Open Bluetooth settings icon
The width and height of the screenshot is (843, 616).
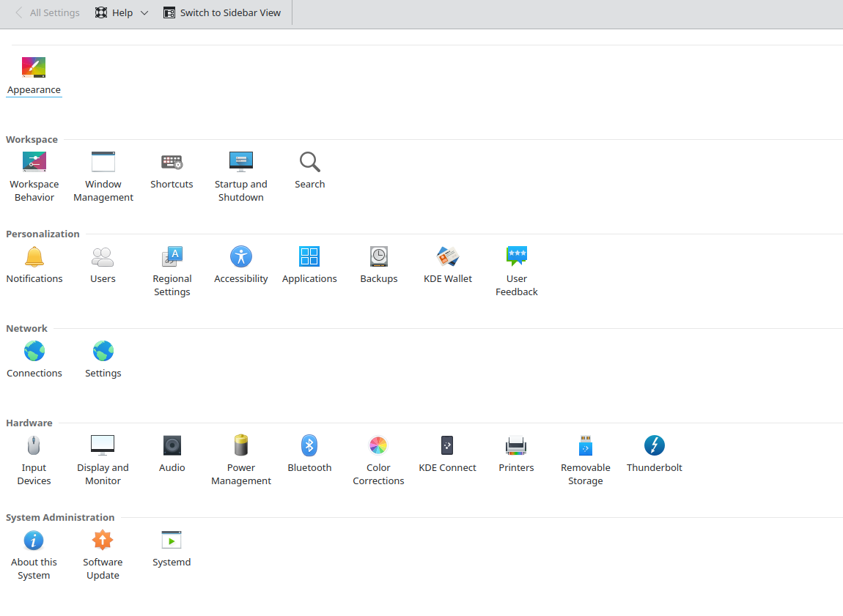pyautogui.click(x=309, y=445)
